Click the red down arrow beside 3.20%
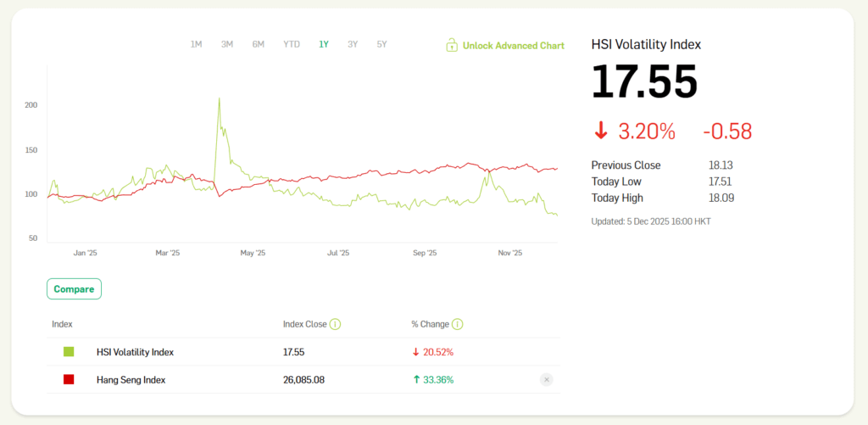The image size is (868, 425). pos(601,131)
